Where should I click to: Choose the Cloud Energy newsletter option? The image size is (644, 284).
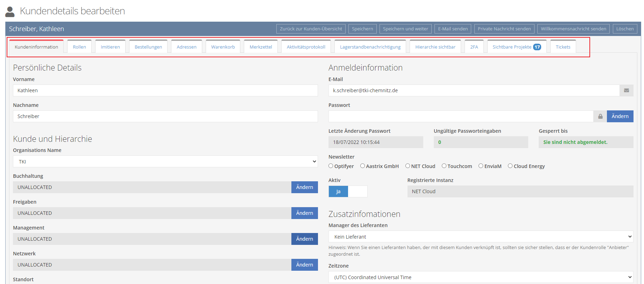click(x=510, y=166)
